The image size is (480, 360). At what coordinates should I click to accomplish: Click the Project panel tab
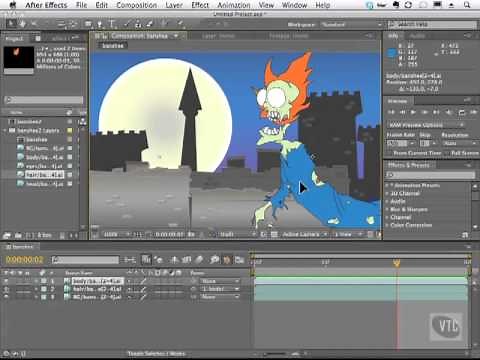(14, 39)
